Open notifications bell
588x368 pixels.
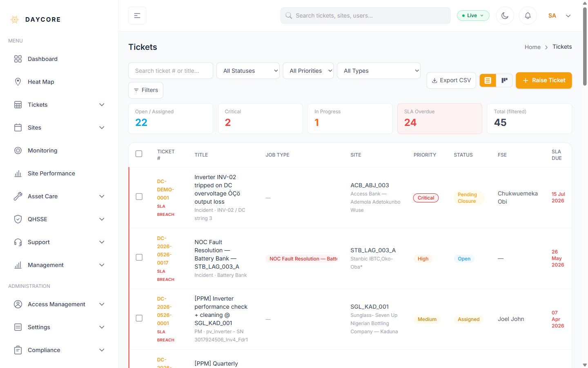click(528, 16)
